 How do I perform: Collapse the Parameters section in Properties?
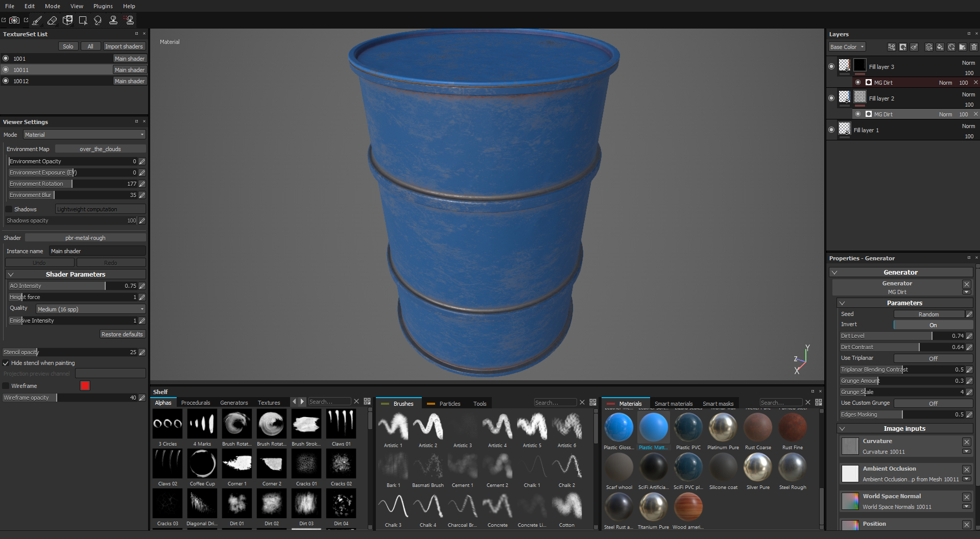click(842, 303)
